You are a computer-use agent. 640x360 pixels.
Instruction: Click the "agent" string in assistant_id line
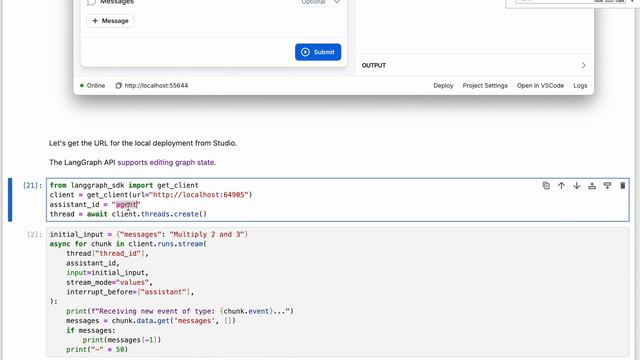(x=126, y=204)
